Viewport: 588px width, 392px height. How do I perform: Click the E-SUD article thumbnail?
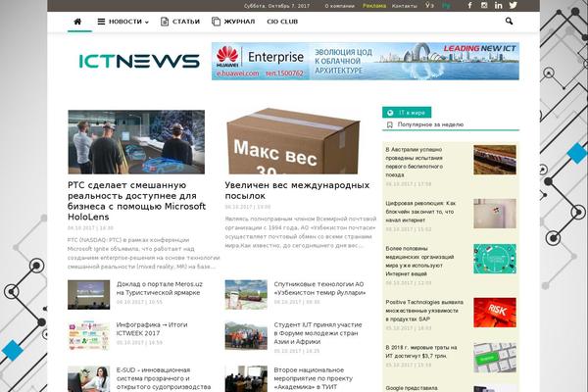coord(88,379)
